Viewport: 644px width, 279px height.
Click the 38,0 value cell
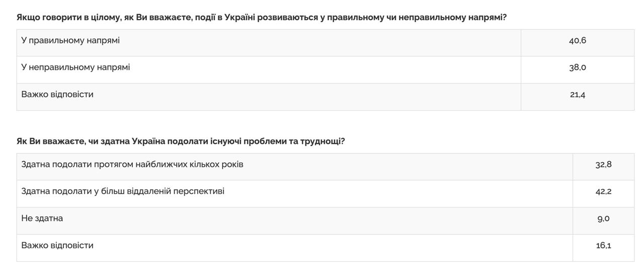pos(577,68)
